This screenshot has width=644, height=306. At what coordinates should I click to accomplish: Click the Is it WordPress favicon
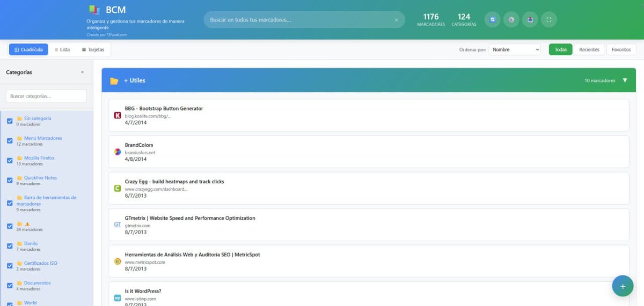(118, 298)
